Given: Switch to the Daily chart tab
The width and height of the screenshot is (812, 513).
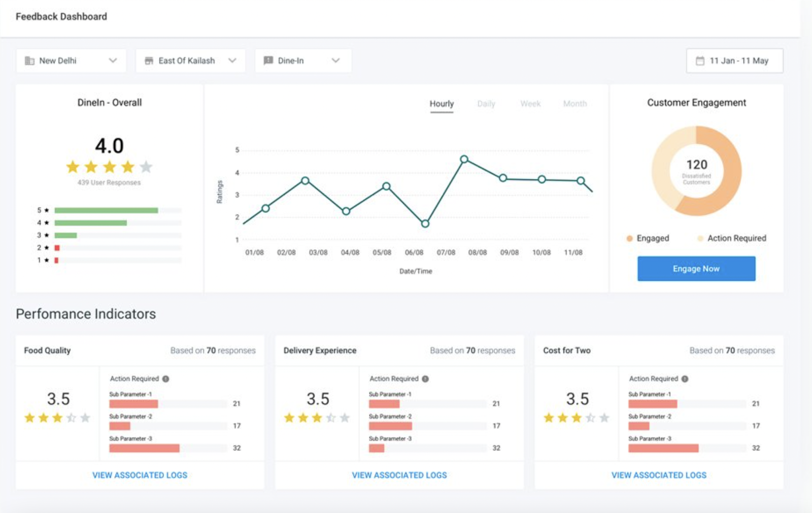Looking at the screenshot, I should [486, 104].
